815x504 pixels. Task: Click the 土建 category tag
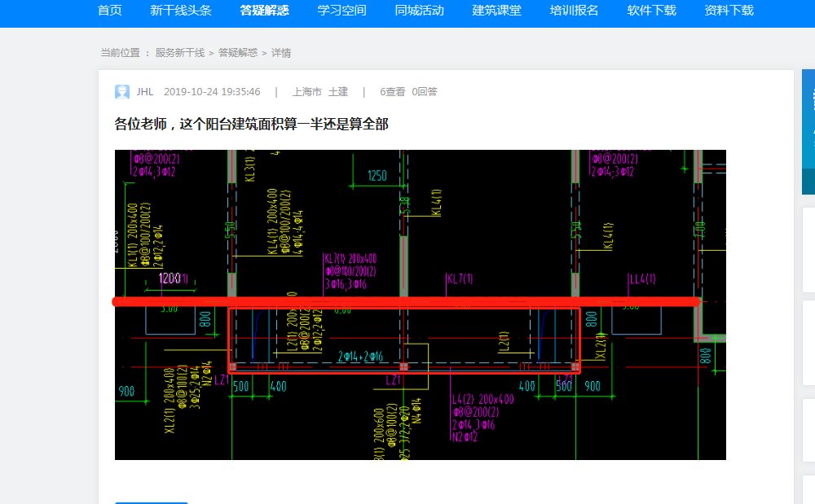[x=338, y=92]
